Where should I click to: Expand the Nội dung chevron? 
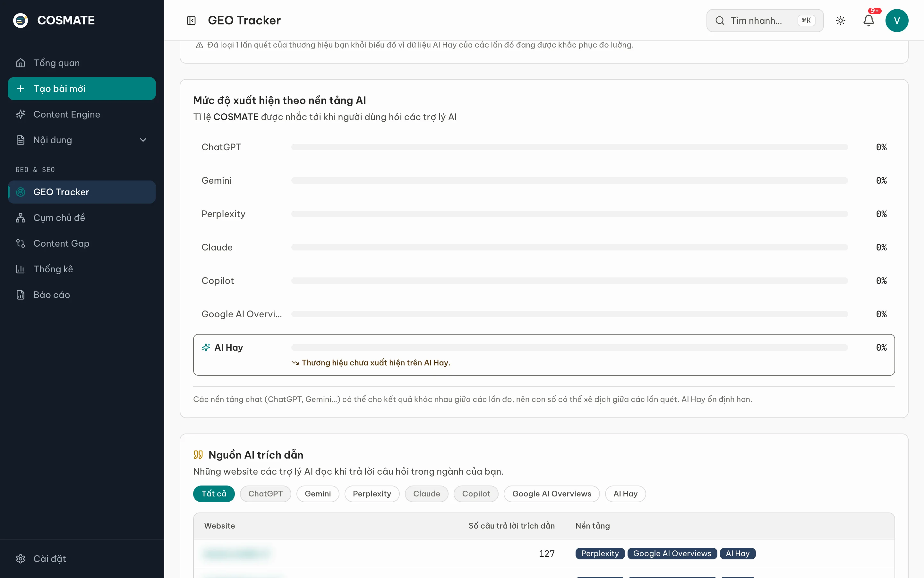pos(143,140)
